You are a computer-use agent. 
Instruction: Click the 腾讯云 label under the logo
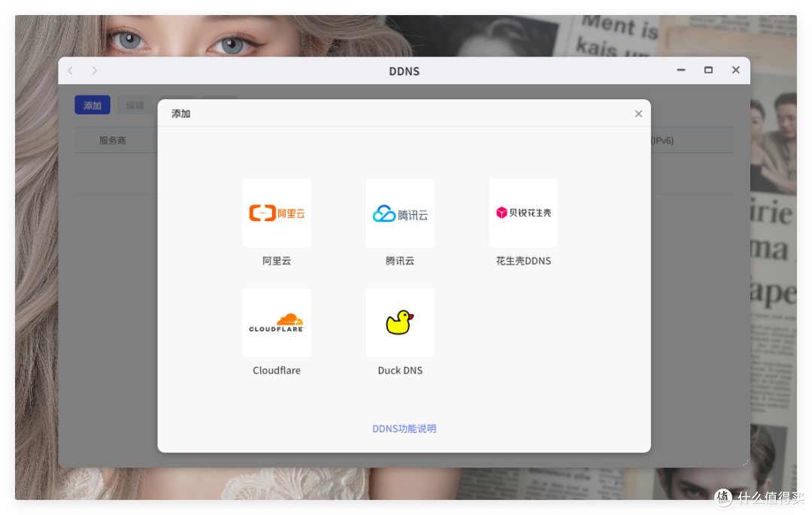pos(400,261)
